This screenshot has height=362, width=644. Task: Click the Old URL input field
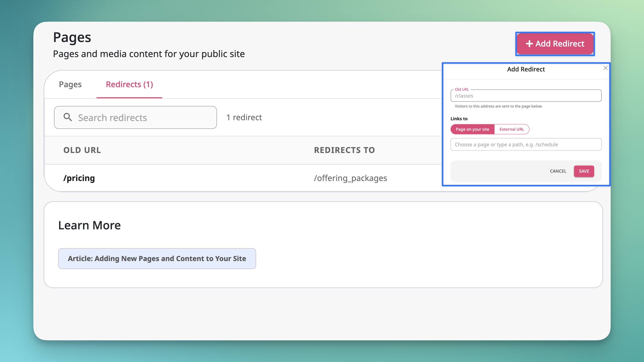tap(526, 96)
